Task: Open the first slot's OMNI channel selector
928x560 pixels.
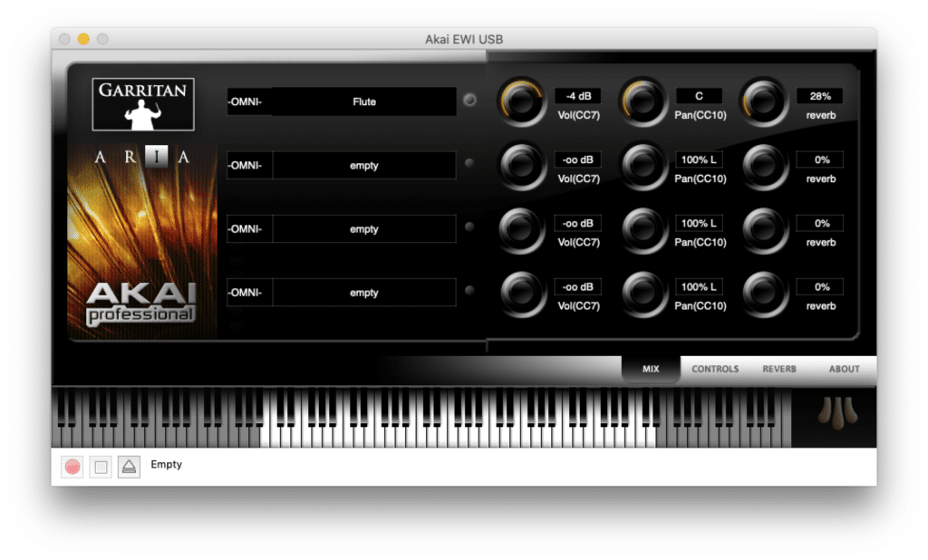Action: coord(246,101)
